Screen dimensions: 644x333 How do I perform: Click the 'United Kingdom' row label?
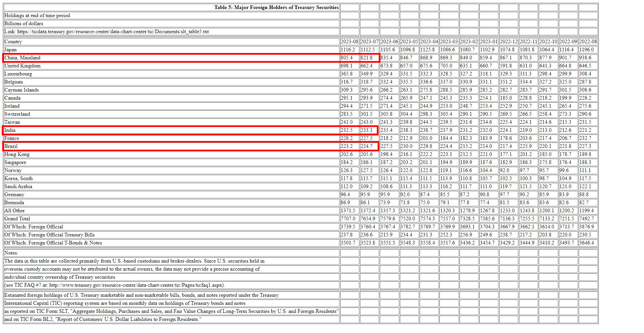(x=171, y=66)
